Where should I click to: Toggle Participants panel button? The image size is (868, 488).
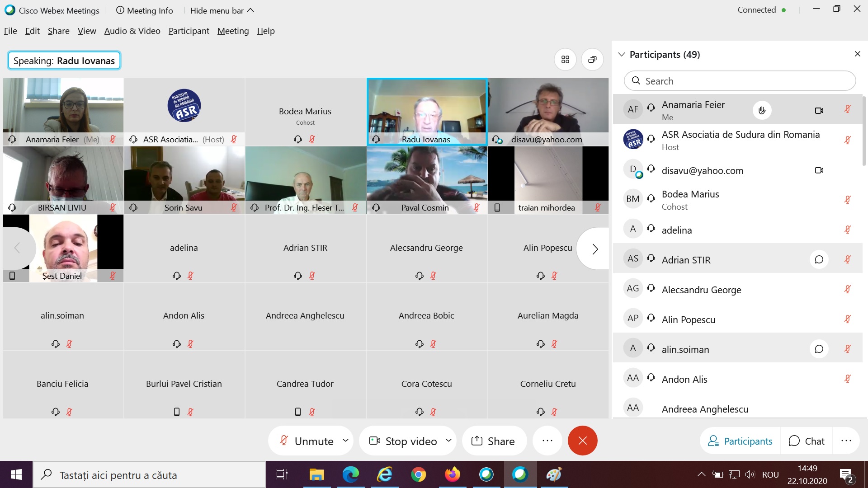tap(740, 441)
